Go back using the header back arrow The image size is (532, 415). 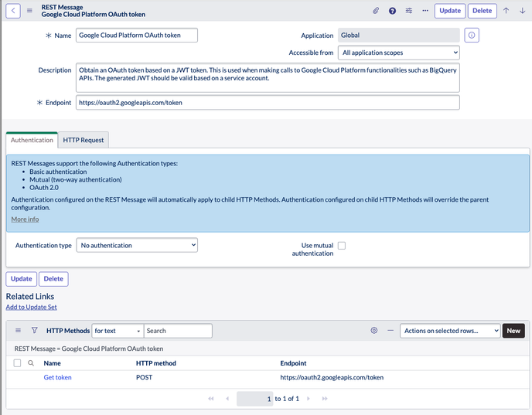(x=13, y=11)
